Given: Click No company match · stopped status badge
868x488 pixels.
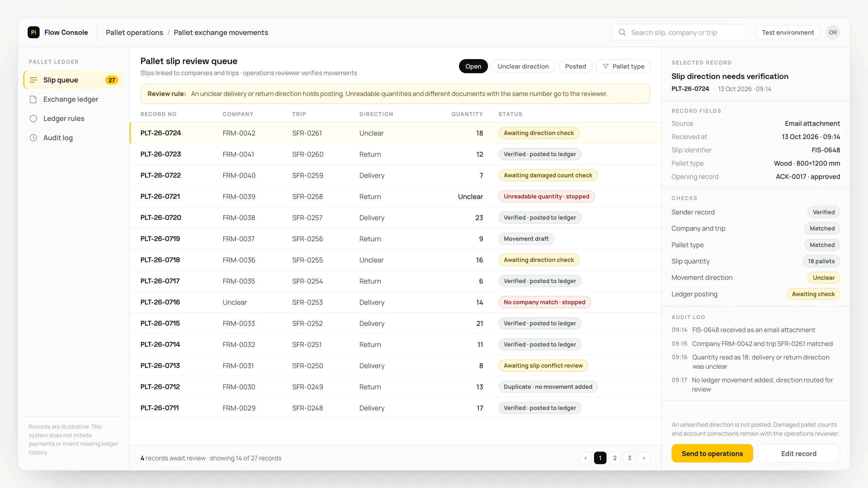Looking at the screenshot, I should (544, 302).
